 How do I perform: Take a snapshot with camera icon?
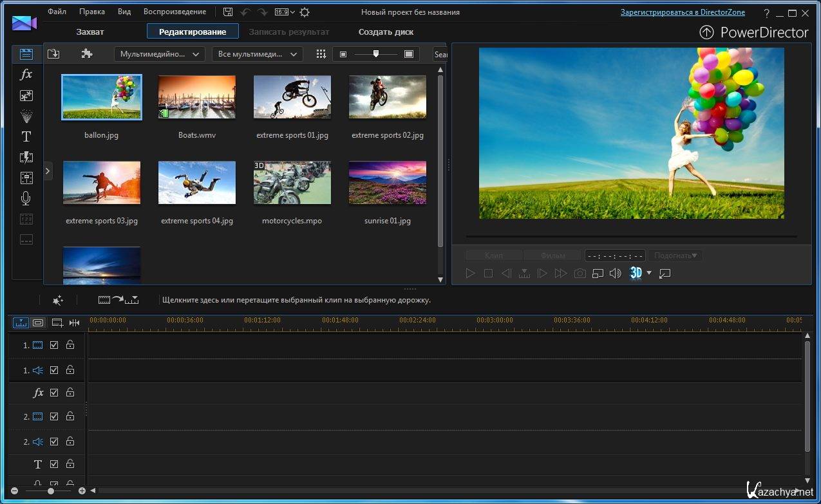[x=580, y=274]
